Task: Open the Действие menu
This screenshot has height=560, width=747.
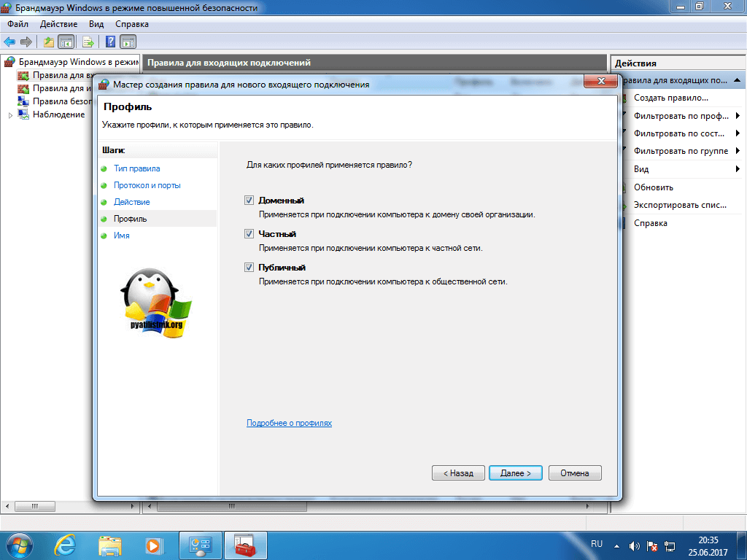Action: coord(58,24)
